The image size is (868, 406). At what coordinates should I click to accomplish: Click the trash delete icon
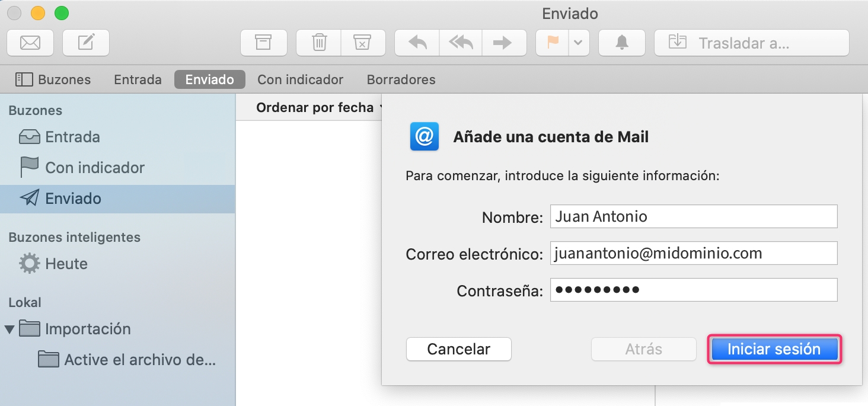319,43
